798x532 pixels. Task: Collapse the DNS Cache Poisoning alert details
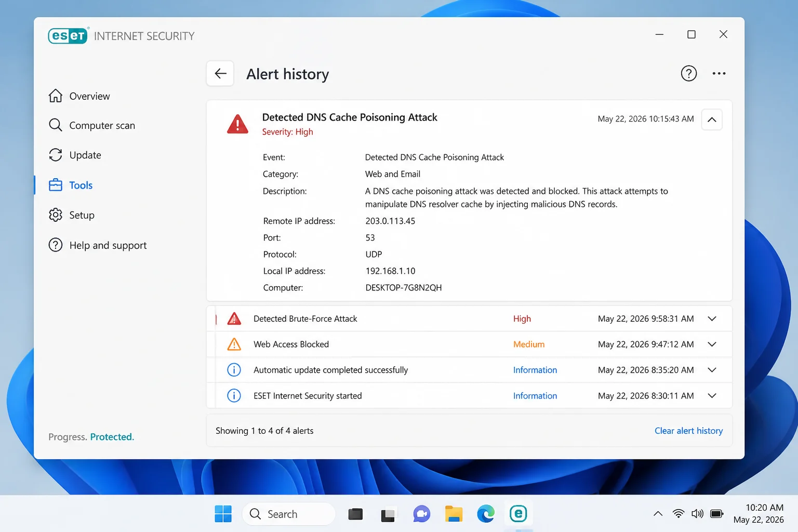tap(712, 119)
